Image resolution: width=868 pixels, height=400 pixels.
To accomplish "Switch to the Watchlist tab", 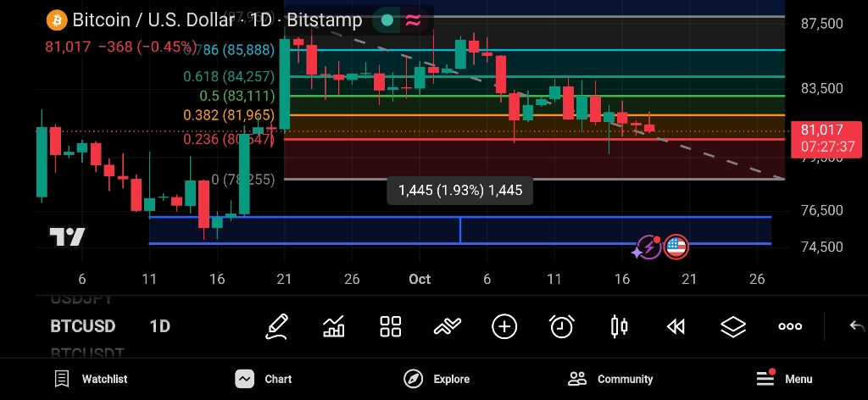I will pyautogui.click(x=91, y=379).
